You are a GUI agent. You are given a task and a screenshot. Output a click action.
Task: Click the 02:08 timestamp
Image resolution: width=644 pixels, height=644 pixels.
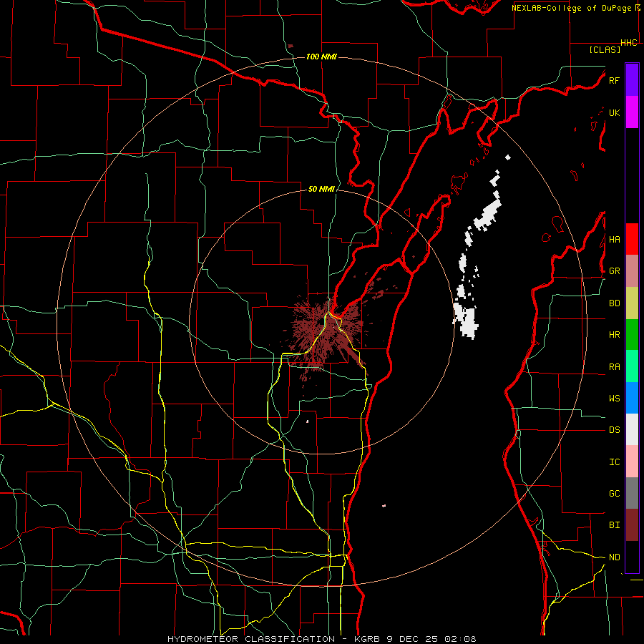tap(461, 639)
